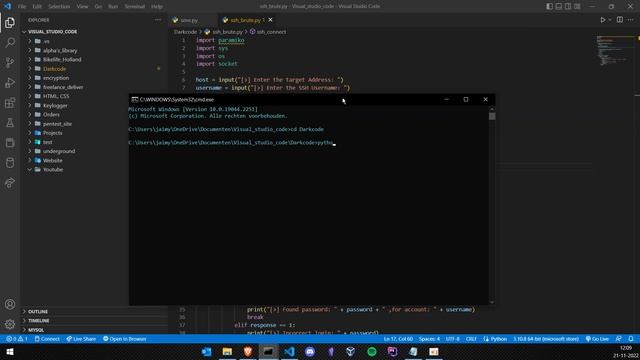
Task: Run the Python file with play button
Action: [x=602, y=20]
